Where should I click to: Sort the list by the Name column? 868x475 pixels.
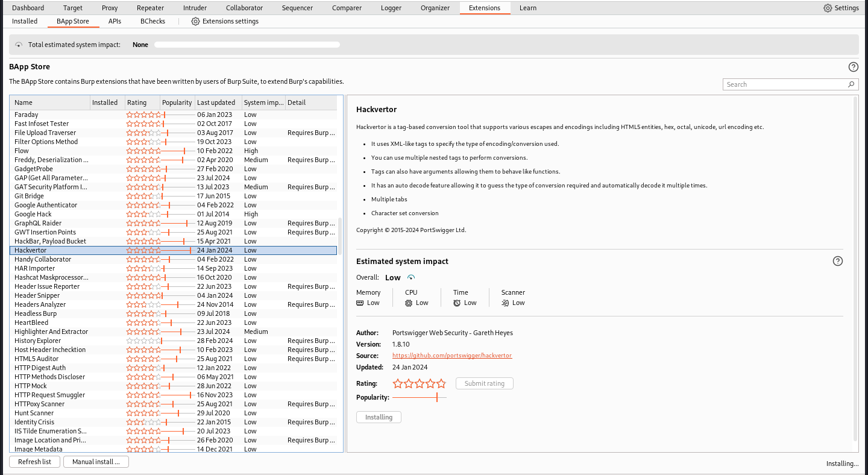point(50,102)
